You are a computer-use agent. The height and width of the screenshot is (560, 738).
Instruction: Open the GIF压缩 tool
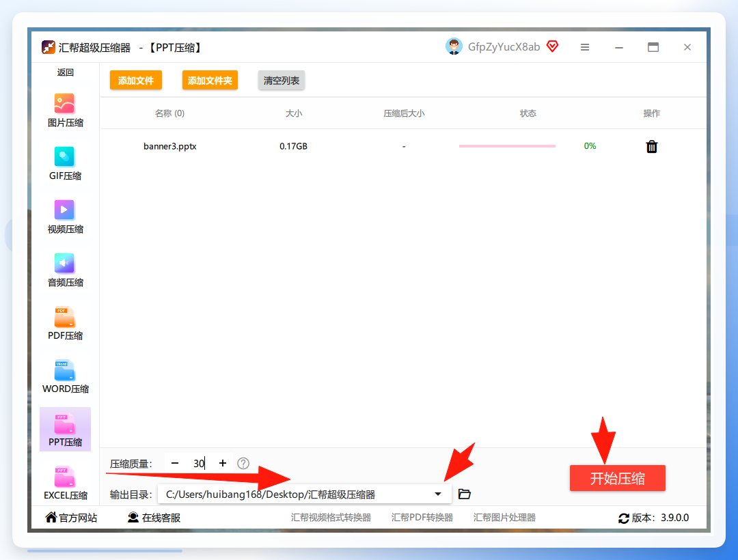pos(65,164)
